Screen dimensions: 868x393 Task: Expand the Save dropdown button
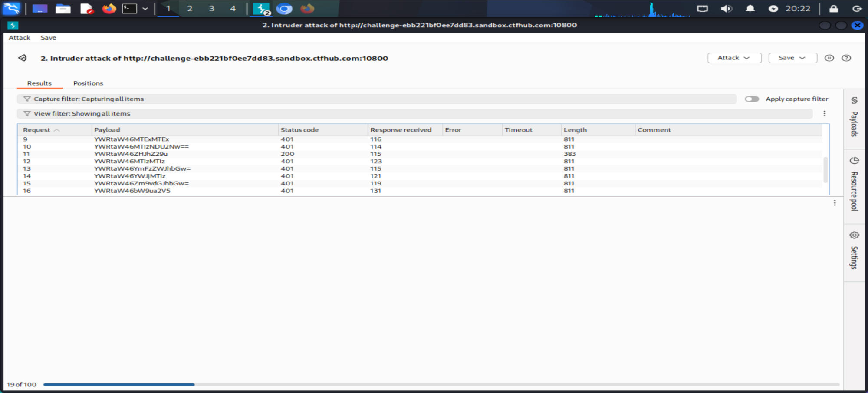792,58
